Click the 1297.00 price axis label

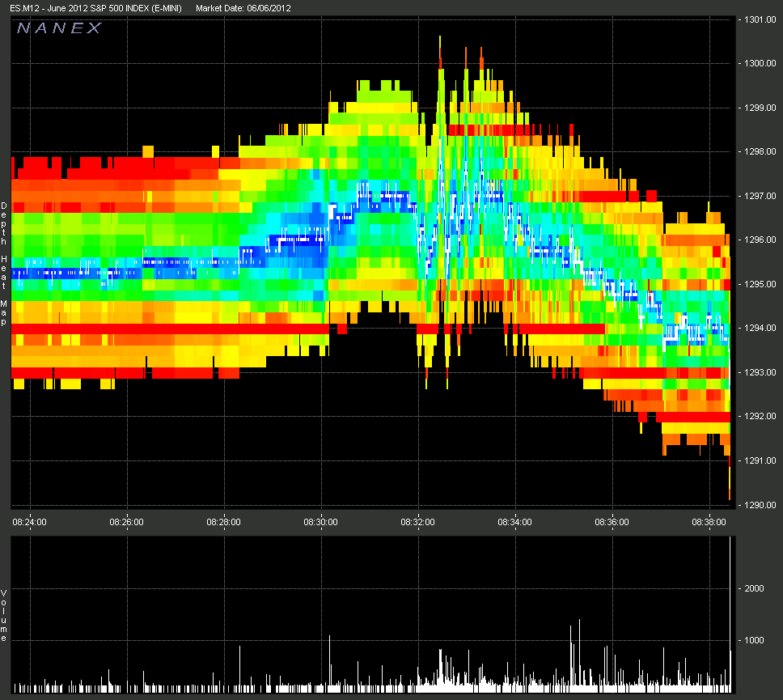click(x=760, y=196)
